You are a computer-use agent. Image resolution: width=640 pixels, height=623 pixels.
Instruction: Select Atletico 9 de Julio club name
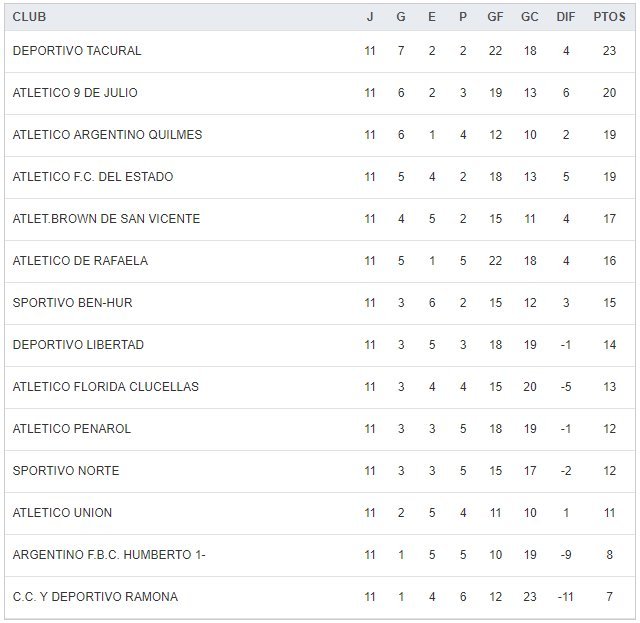pyautogui.click(x=75, y=93)
